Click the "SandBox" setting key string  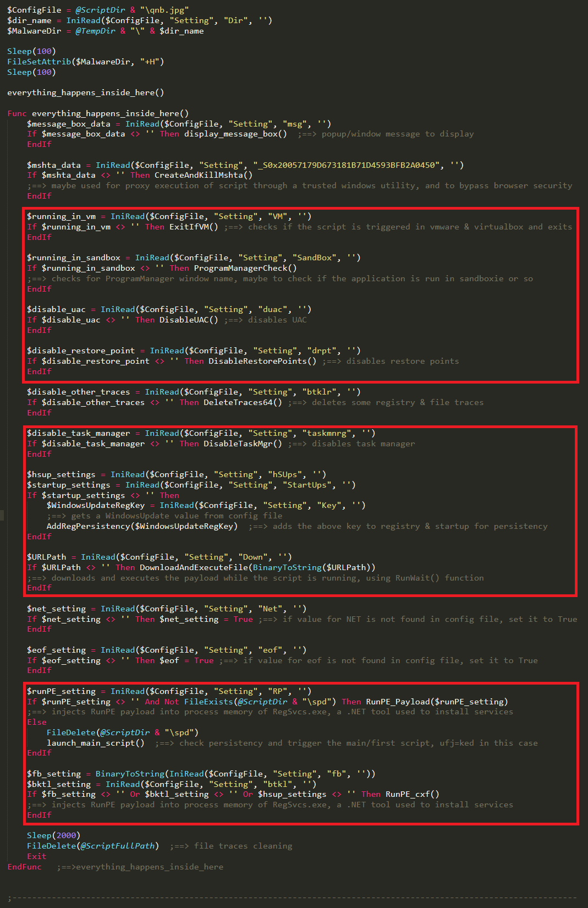coord(315,258)
